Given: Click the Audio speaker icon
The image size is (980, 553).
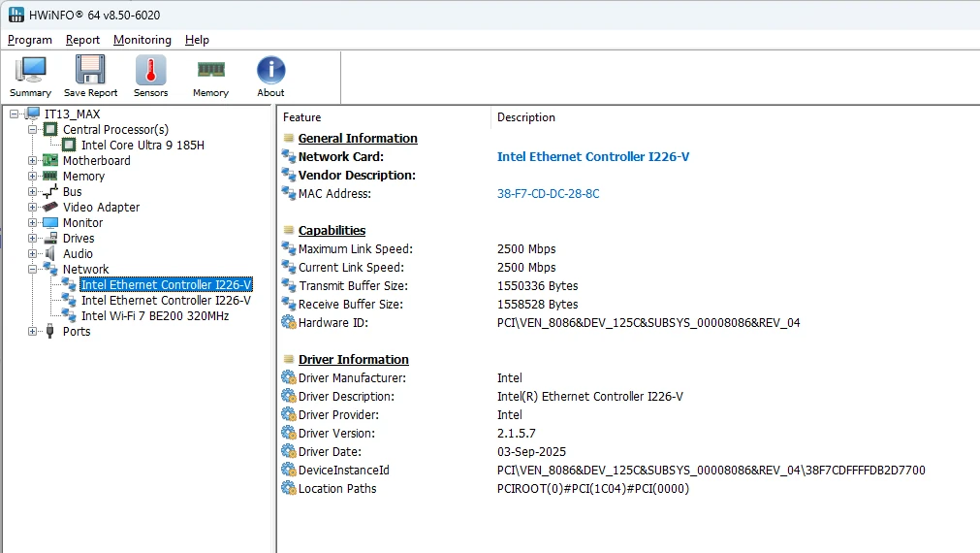Looking at the screenshot, I should 50,253.
